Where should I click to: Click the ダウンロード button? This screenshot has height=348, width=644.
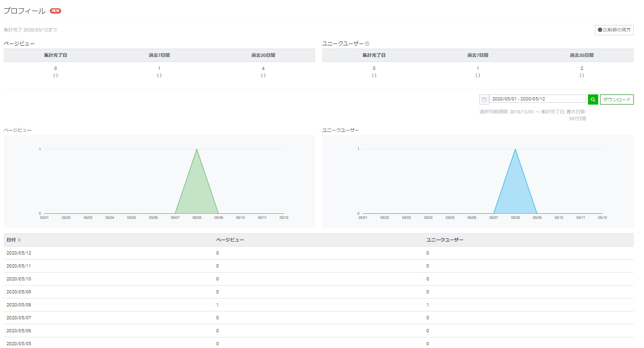pyautogui.click(x=617, y=99)
